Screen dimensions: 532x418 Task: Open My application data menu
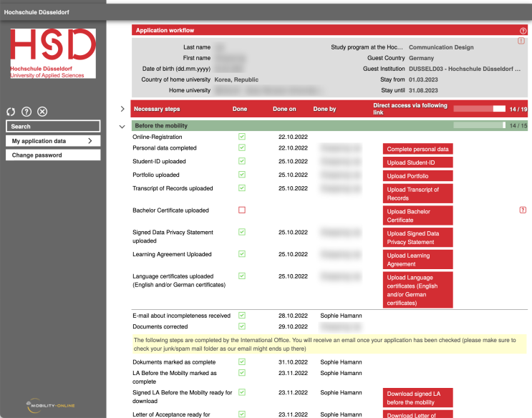click(x=53, y=141)
